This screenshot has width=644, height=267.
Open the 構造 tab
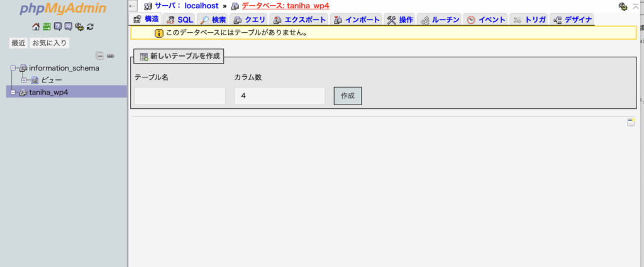pyautogui.click(x=146, y=19)
